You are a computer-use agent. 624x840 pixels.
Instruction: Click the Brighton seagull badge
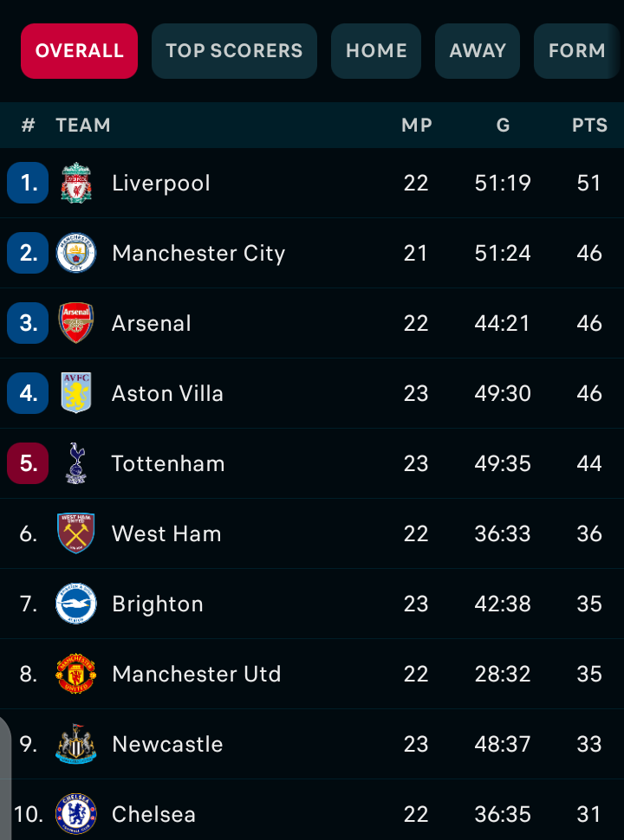point(76,604)
